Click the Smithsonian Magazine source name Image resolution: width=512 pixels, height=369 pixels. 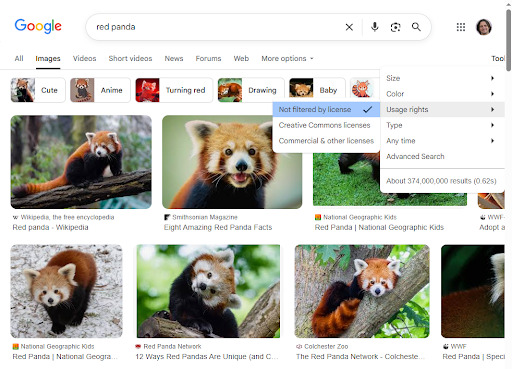tap(205, 217)
